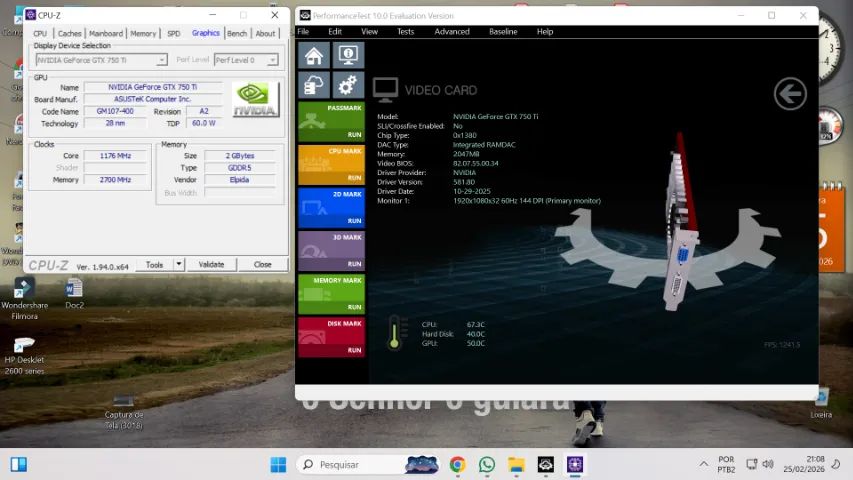Open the Tests menu
This screenshot has height=480, width=853.
(x=405, y=32)
